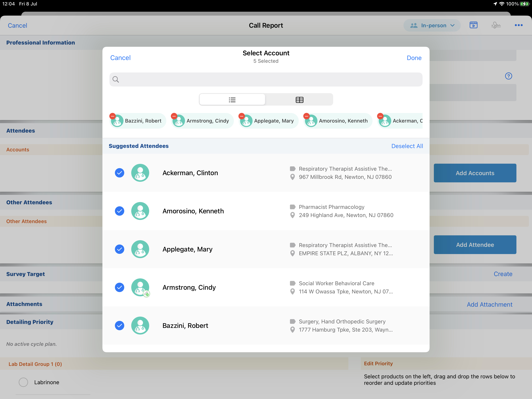Click the help question mark icon
The height and width of the screenshot is (399, 532).
508,76
